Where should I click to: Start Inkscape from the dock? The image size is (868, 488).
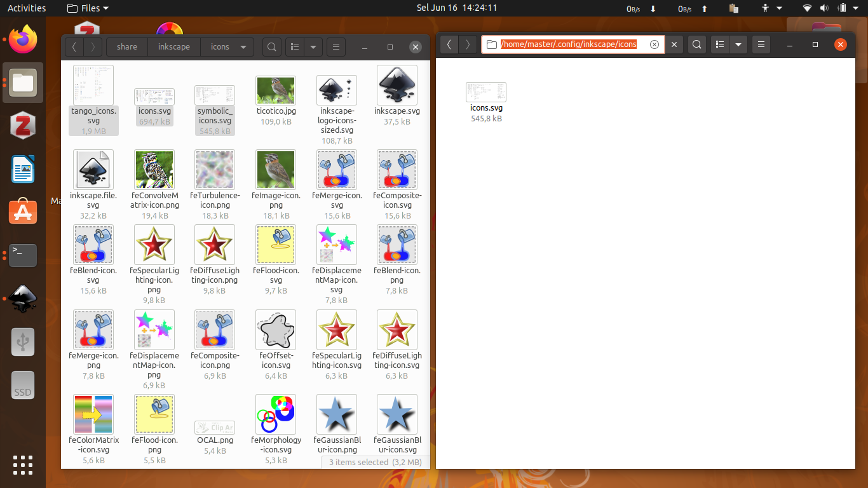22,298
